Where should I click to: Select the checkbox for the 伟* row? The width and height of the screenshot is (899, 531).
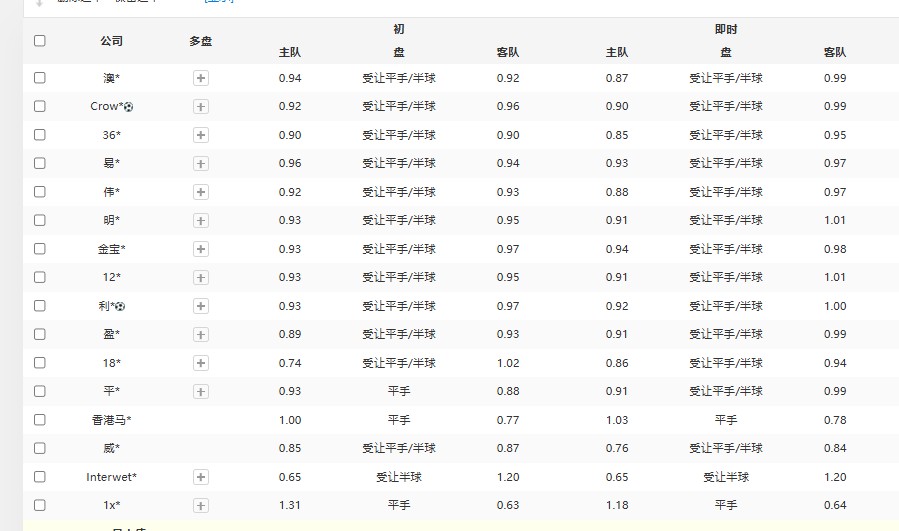coord(40,191)
